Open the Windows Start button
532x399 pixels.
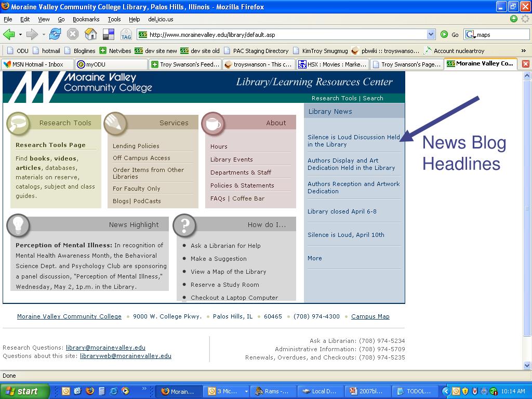(24, 391)
